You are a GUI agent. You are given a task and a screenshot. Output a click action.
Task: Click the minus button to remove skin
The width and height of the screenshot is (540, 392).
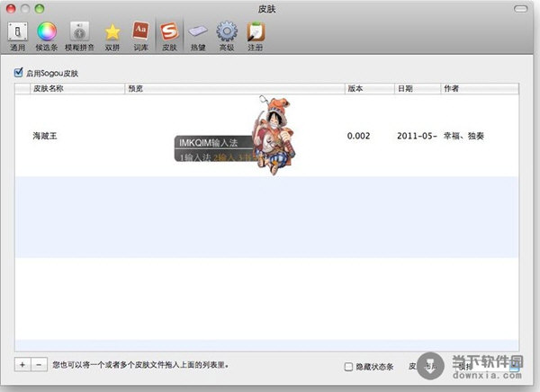38,365
